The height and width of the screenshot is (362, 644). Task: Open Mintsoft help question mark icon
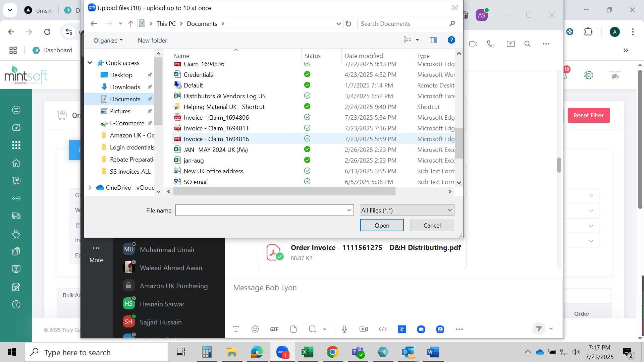click(x=16, y=304)
